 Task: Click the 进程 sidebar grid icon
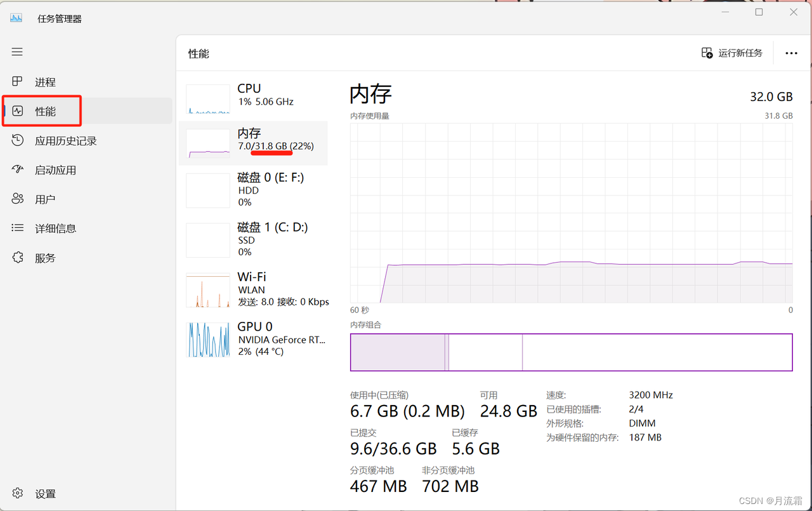[18, 81]
